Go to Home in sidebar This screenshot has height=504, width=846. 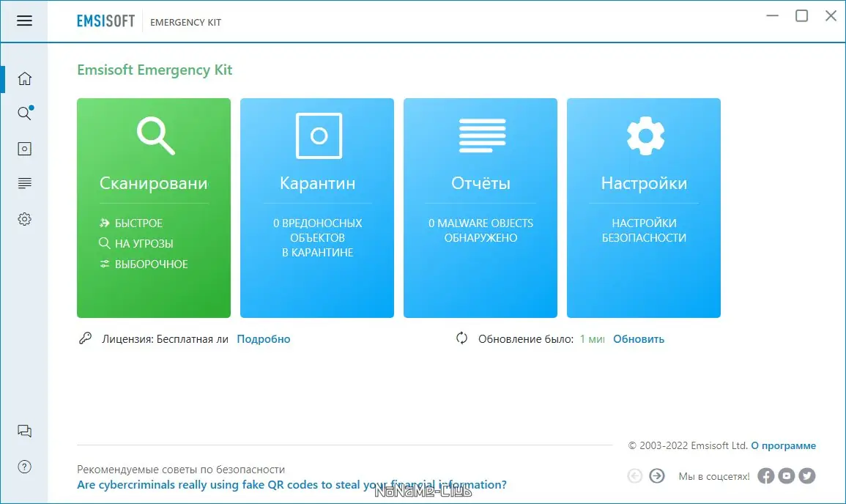point(24,78)
